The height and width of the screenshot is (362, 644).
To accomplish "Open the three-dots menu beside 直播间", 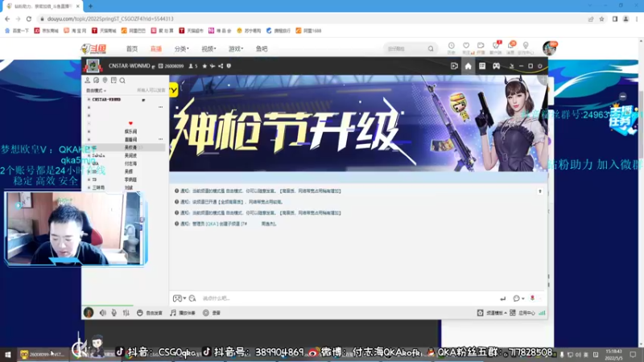I will coord(160,139).
